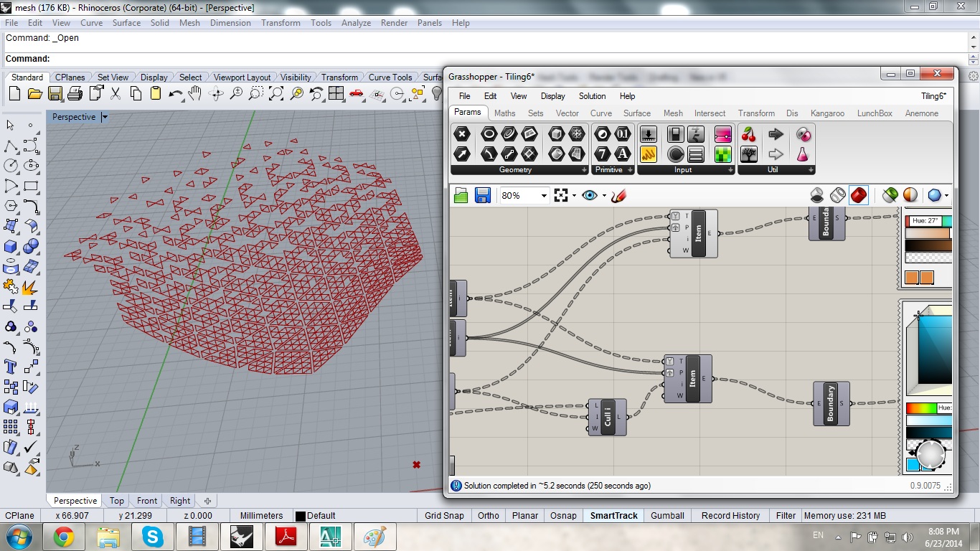Open the preview mesh quality dropdown in Grasshopper
The height and width of the screenshot is (551, 980).
click(946, 195)
